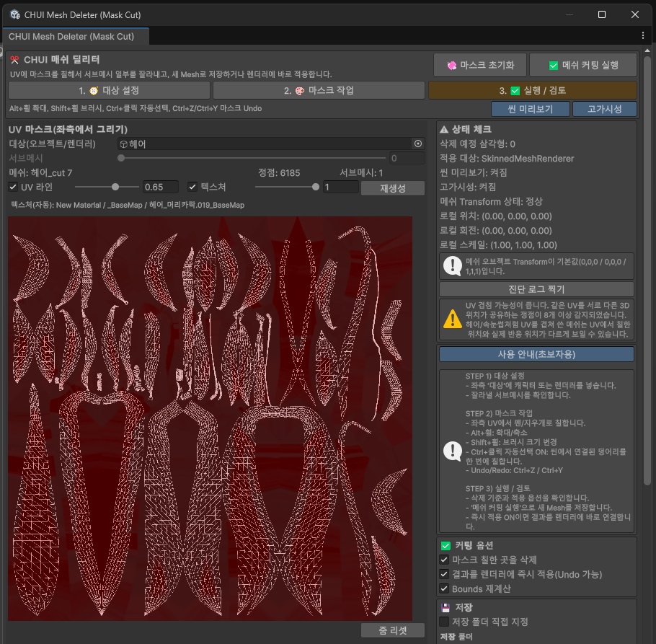Open step 1 대상 설정 tab
656x644 pixels.
(x=109, y=90)
